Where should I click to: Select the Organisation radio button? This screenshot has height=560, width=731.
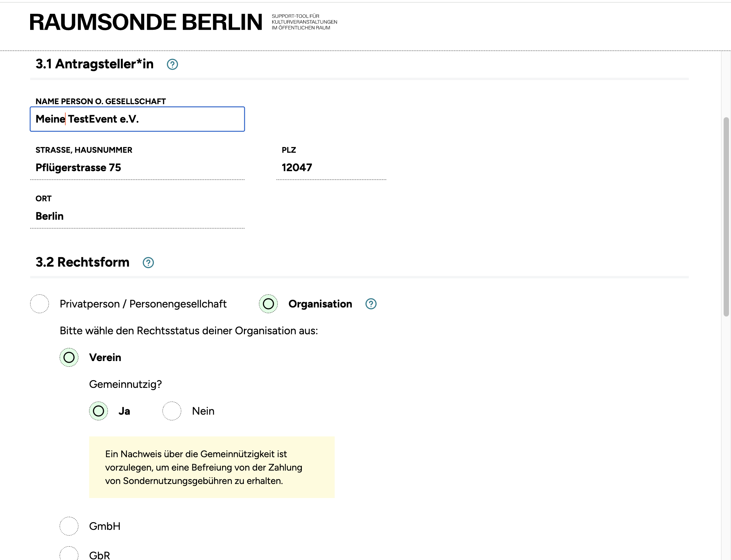[x=268, y=304]
